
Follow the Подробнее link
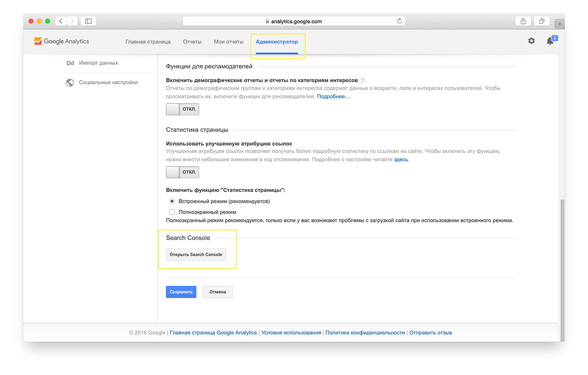[x=333, y=97]
